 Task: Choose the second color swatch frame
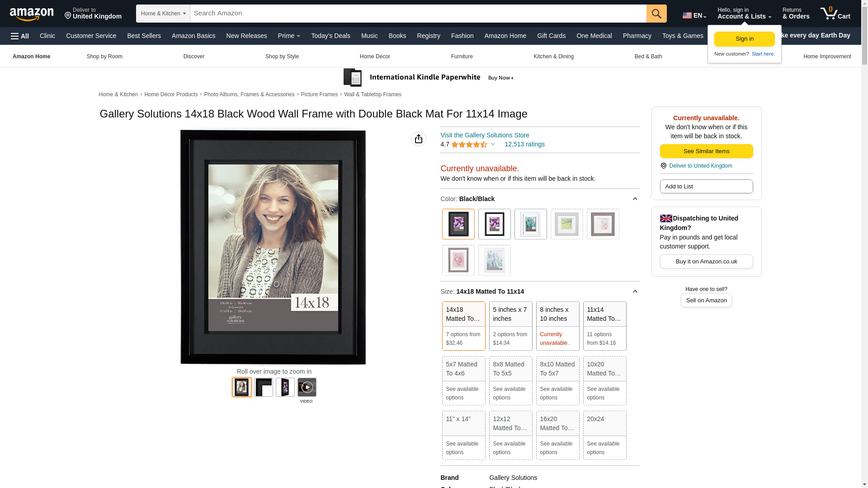tap(494, 224)
